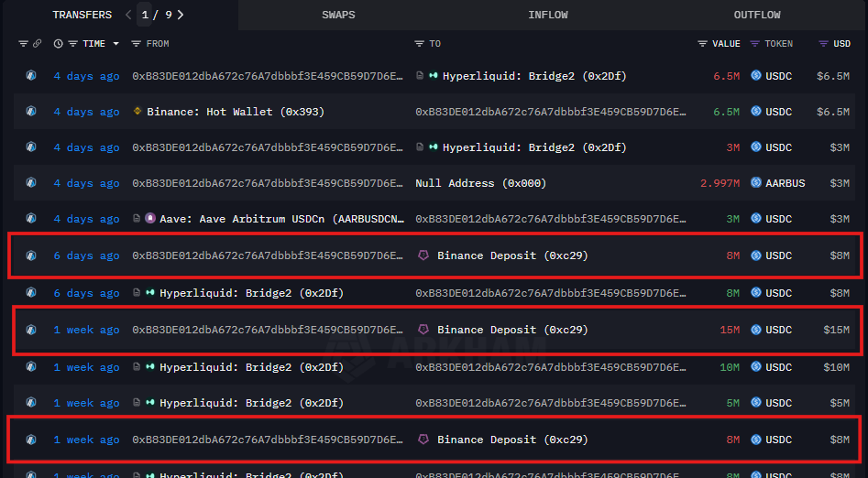Click the page number 1 field
Viewport: 868px width, 478px height.
click(x=145, y=15)
